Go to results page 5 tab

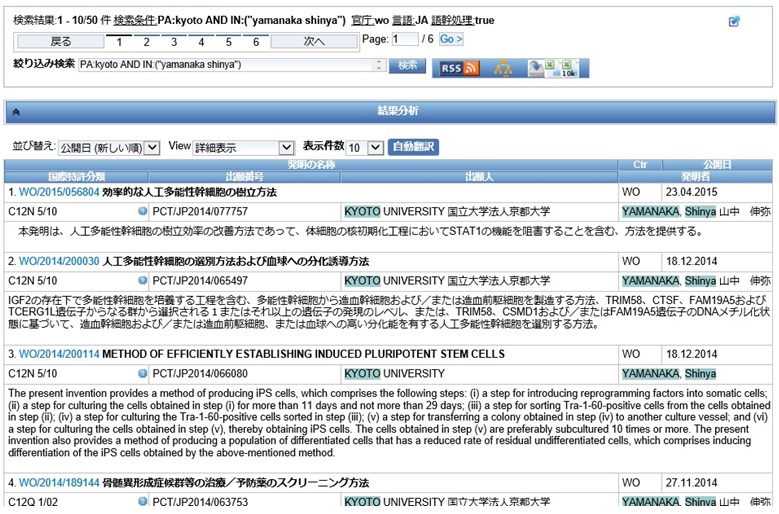229,42
